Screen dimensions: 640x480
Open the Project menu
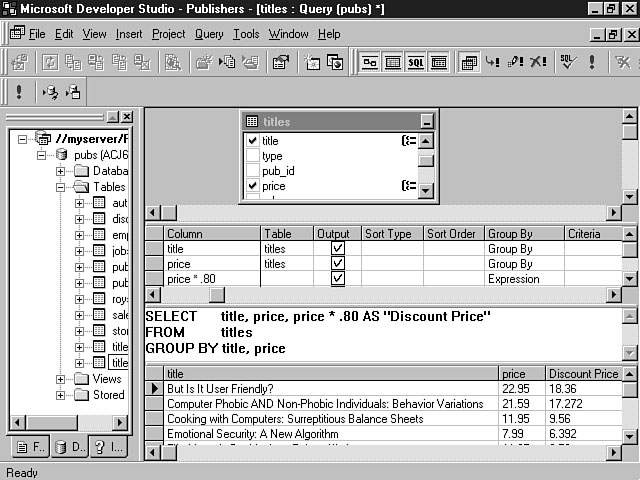[x=168, y=34]
